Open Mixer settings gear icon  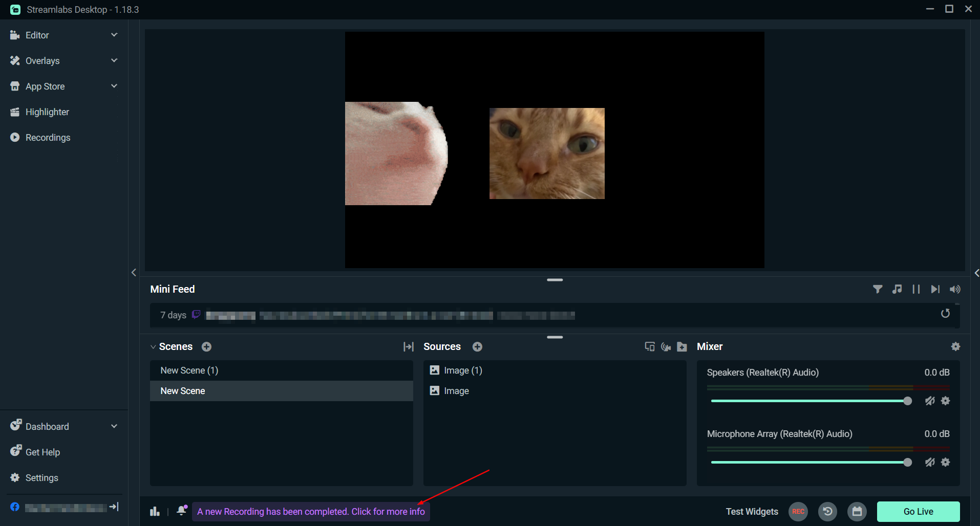coord(955,347)
